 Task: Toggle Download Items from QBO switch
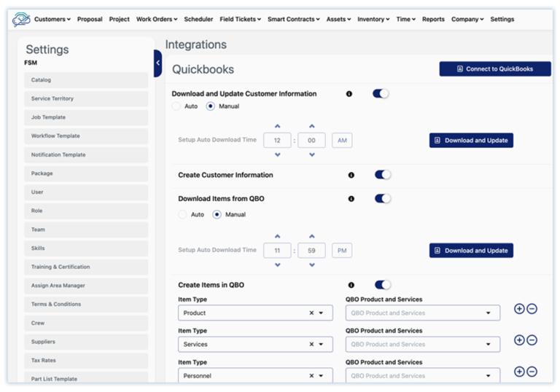383,198
